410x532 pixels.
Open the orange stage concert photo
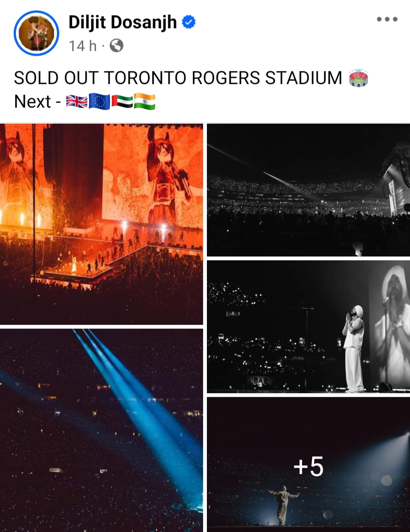pyautogui.click(x=101, y=224)
